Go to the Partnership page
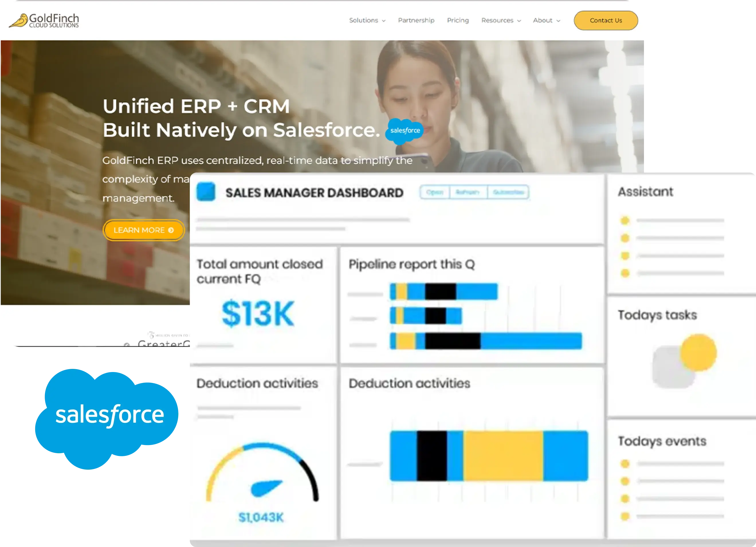Viewport: 756px width, 547px height. pos(416,20)
